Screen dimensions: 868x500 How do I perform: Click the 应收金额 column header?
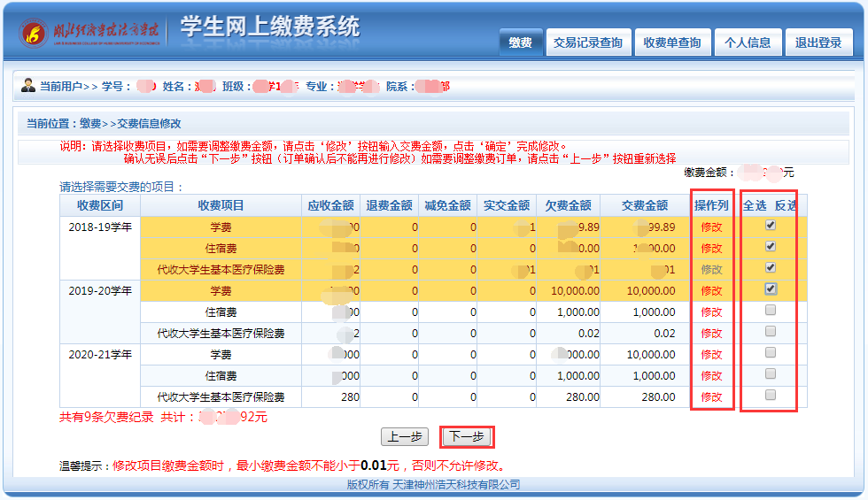331,205
